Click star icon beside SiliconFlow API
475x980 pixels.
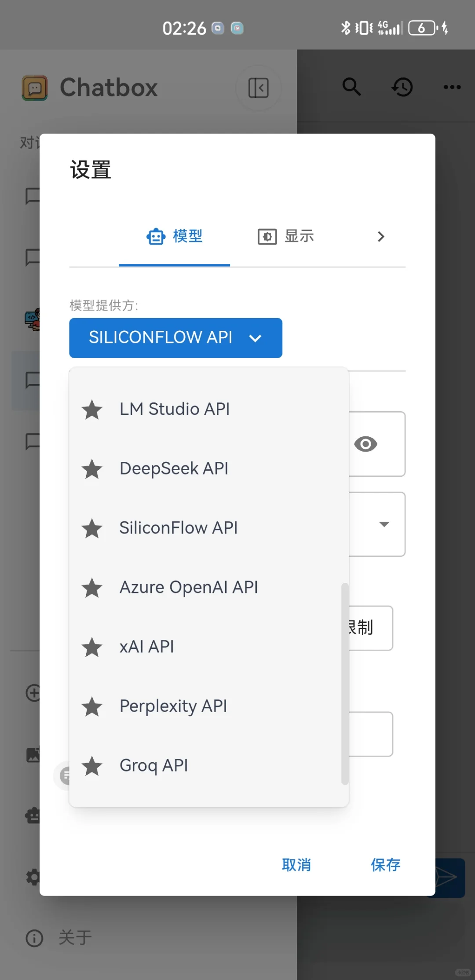[x=92, y=528]
